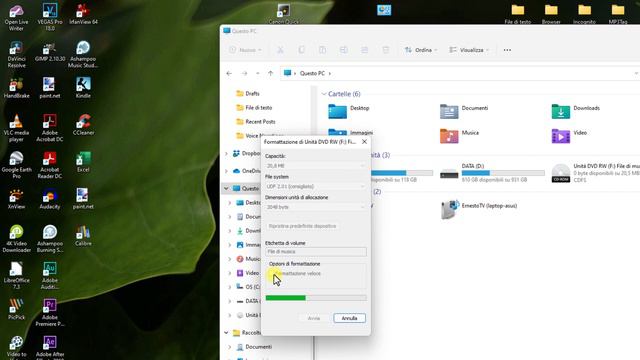The image size is (640, 360).
Task: Click the Etichetta di volume text field
Action: 316,252
